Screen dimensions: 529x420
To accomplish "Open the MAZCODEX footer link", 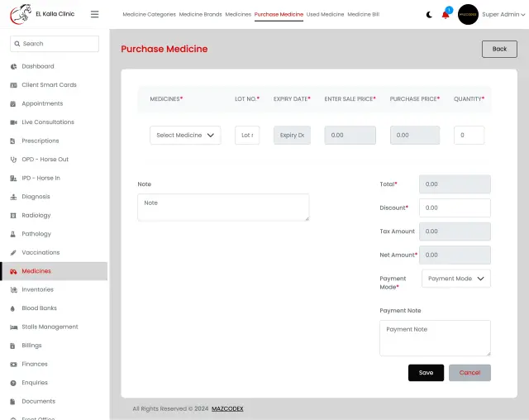I will click(227, 409).
